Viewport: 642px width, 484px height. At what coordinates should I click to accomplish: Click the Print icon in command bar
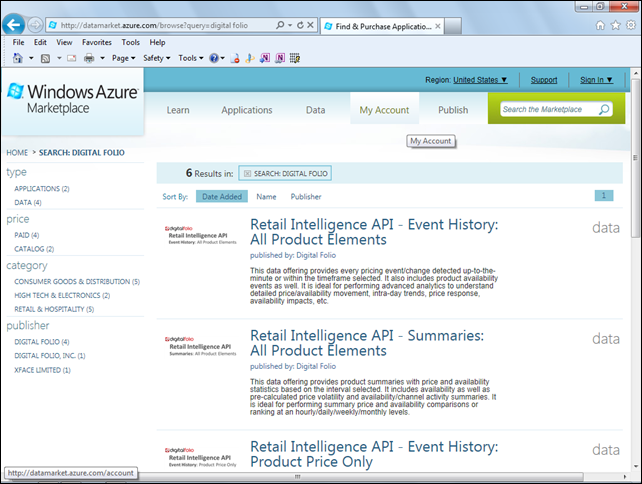(x=89, y=59)
